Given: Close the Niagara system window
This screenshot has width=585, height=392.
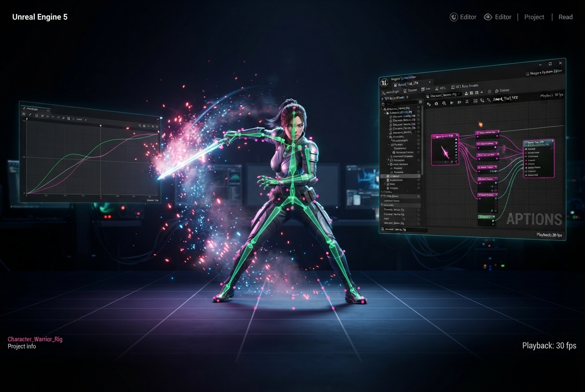Looking at the screenshot, I should (560, 63).
